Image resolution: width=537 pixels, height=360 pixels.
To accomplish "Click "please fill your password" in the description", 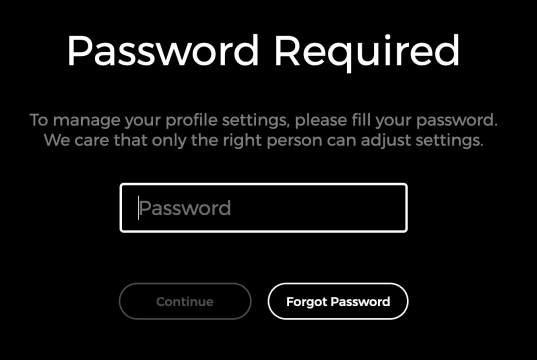I will coord(396,120).
